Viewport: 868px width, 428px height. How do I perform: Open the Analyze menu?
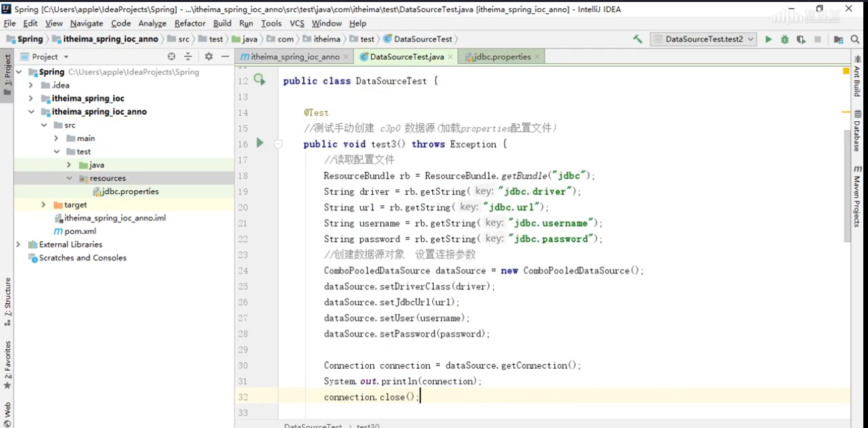pyautogui.click(x=152, y=23)
